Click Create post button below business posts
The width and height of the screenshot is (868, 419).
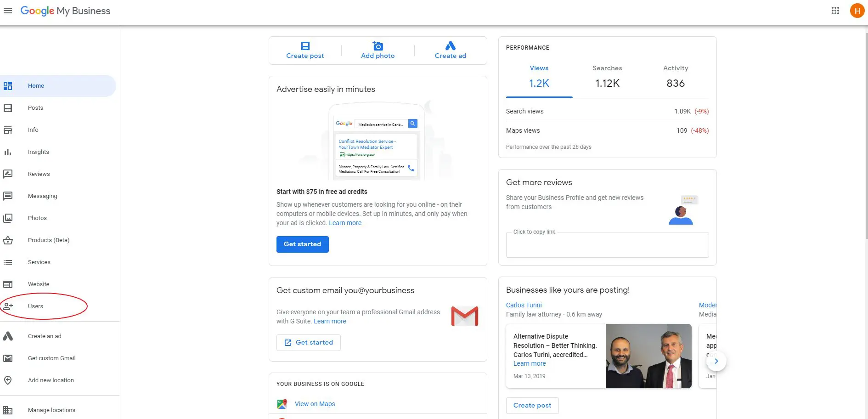click(532, 406)
